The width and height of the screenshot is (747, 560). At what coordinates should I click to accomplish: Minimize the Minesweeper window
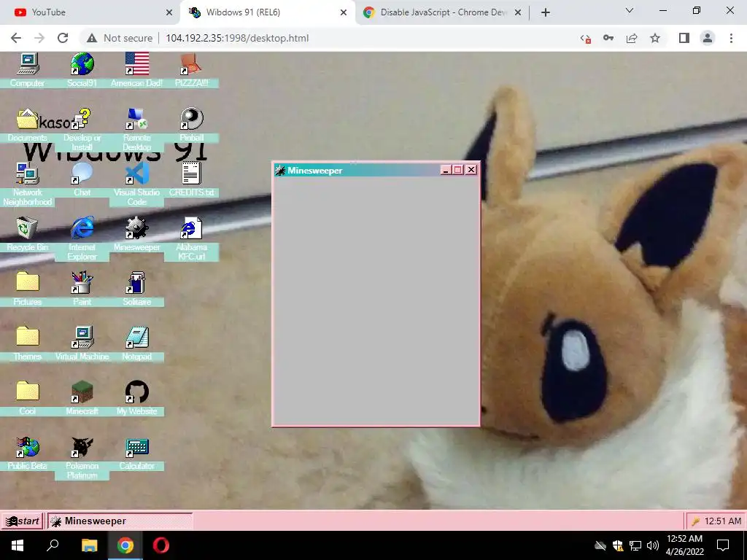click(446, 170)
